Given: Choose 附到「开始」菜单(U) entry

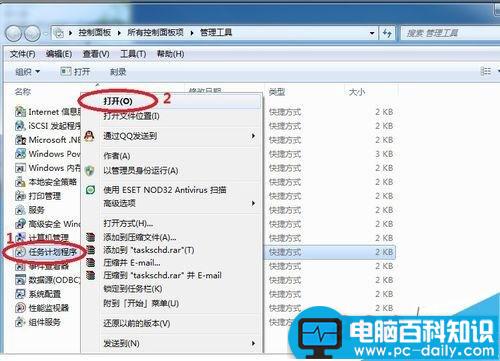Looking at the screenshot, I should pos(141,303).
